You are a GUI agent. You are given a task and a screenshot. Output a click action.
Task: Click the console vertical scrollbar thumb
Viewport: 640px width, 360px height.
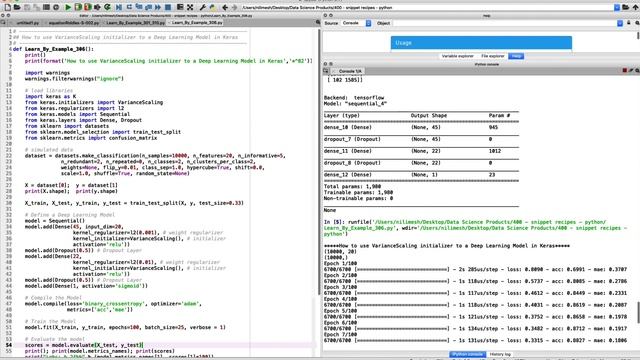tap(638, 312)
